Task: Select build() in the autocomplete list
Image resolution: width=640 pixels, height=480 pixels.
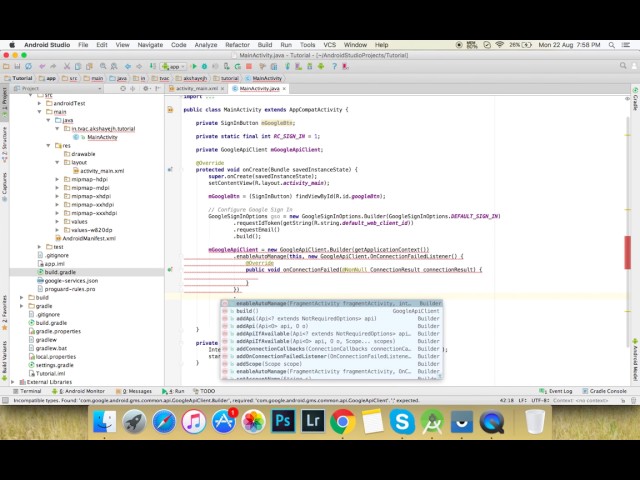Action: pos(332,311)
